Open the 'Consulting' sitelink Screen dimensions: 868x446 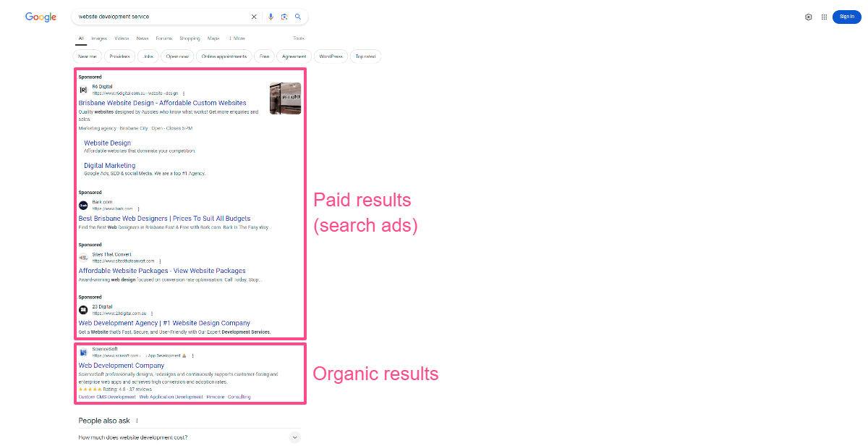pos(240,397)
